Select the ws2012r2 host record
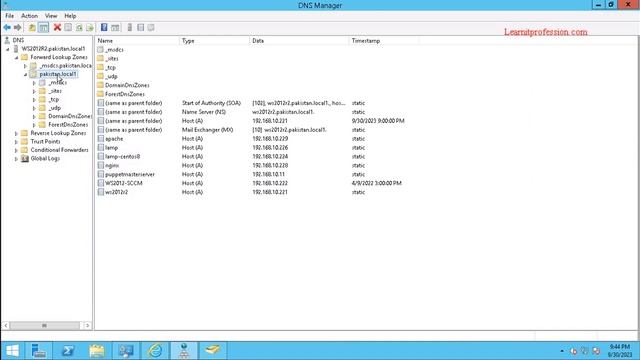Image resolution: width=640 pixels, height=360 pixels. point(116,192)
